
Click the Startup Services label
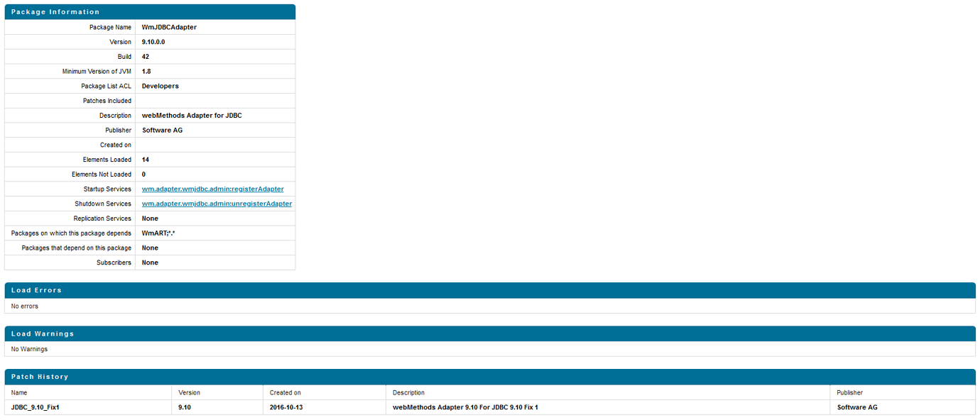[x=107, y=189]
